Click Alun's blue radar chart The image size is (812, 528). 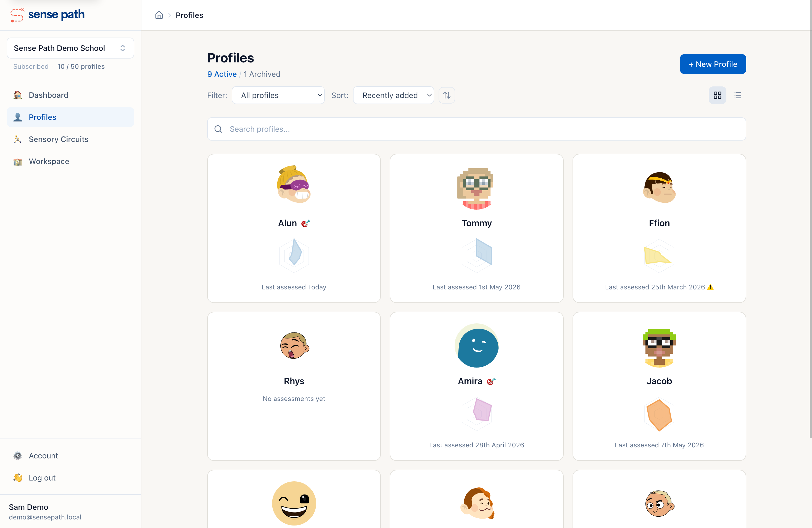pos(294,255)
